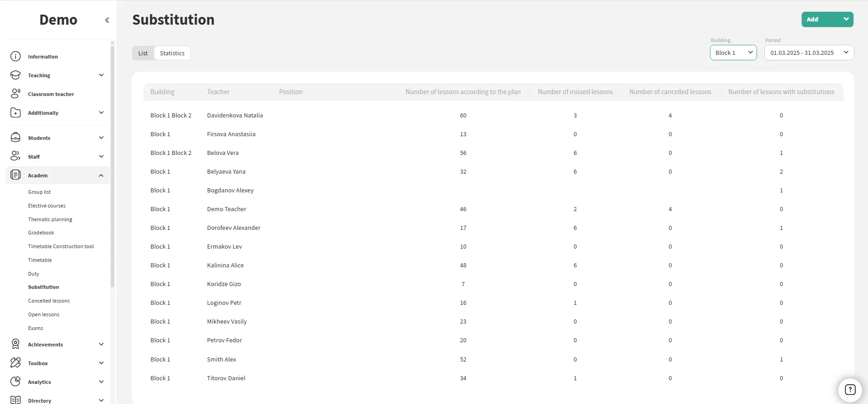Click the Achievements badge icon
This screenshot has height=404, width=868.
(16, 345)
